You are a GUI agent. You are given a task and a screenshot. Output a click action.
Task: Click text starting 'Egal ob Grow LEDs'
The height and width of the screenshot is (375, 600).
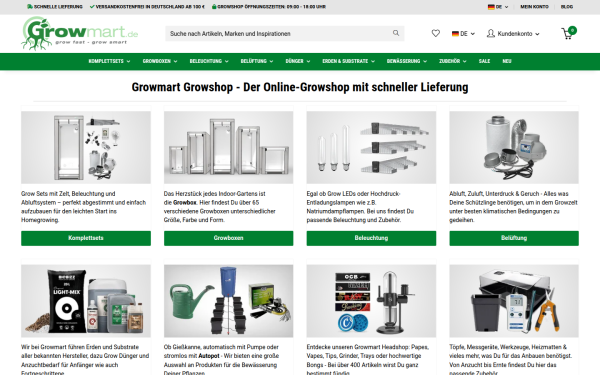360,207
